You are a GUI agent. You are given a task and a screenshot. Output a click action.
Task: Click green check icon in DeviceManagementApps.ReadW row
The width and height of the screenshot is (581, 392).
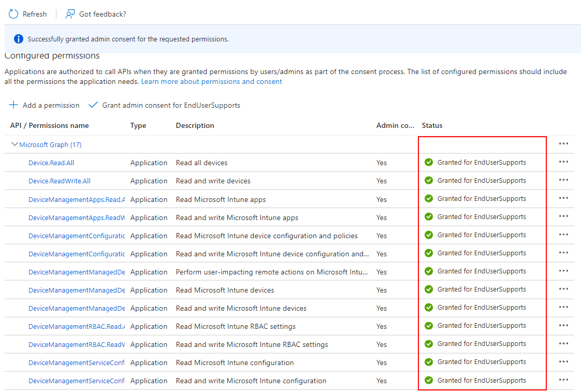tap(429, 217)
